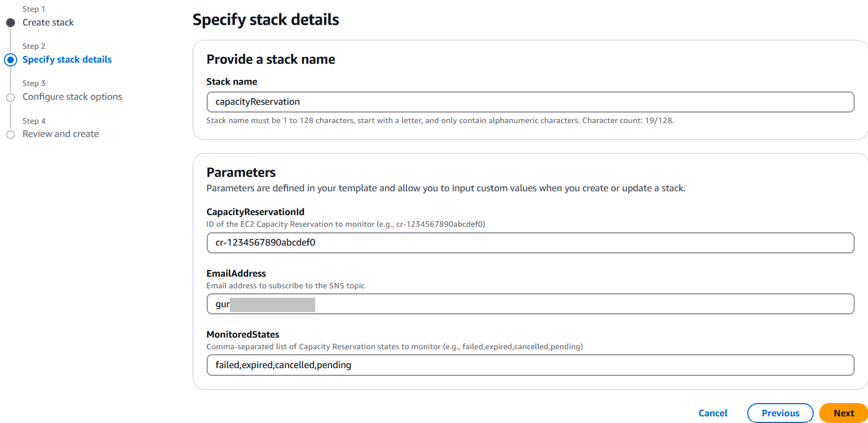Jump to Configure stack options step

click(72, 97)
